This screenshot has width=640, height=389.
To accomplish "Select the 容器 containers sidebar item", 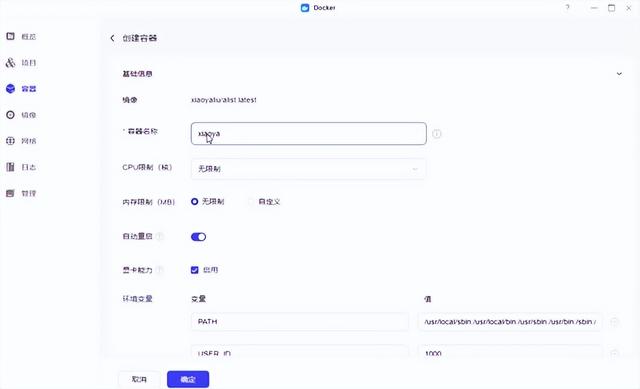I will click(x=21, y=89).
